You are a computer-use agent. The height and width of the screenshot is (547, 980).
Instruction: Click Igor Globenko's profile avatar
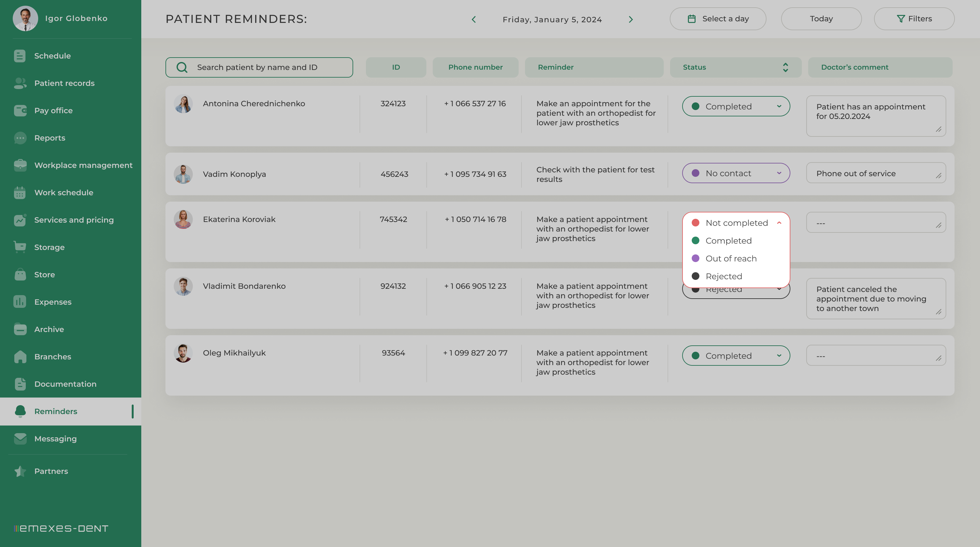point(25,18)
